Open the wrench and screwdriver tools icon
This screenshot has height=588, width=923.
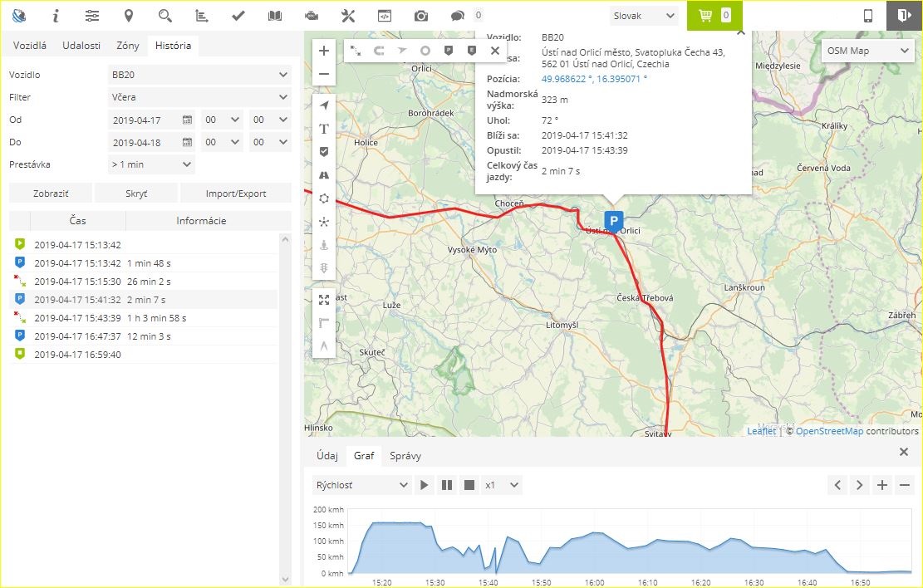pyautogui.click(x=348, y=16)
